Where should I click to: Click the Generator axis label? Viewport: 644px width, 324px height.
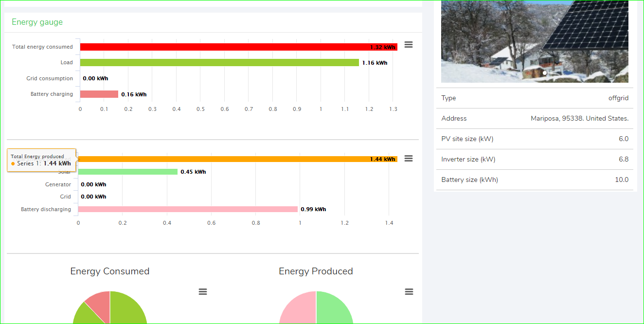[x=58, y=184]
